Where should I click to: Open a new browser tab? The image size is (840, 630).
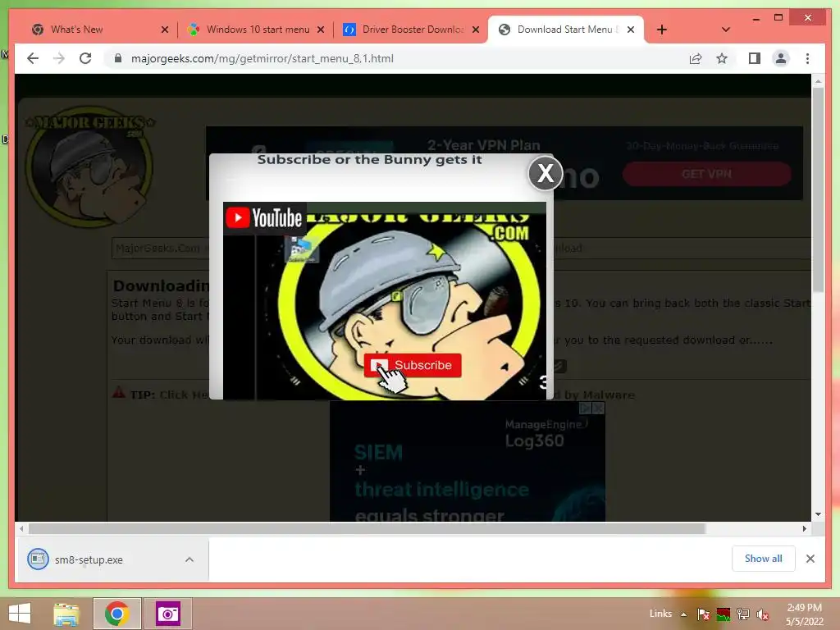coord(662,30)
